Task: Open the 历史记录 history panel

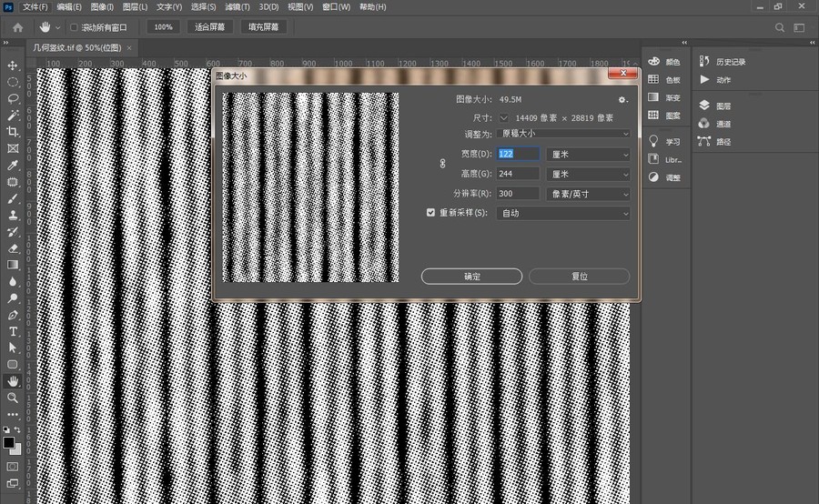Action: tap(723, 62)
